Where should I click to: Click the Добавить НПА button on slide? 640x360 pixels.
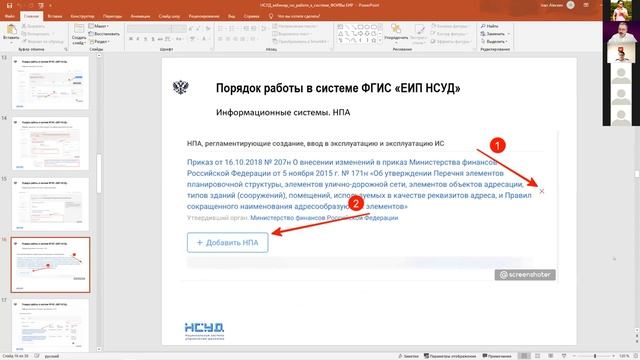click(228, 242)
